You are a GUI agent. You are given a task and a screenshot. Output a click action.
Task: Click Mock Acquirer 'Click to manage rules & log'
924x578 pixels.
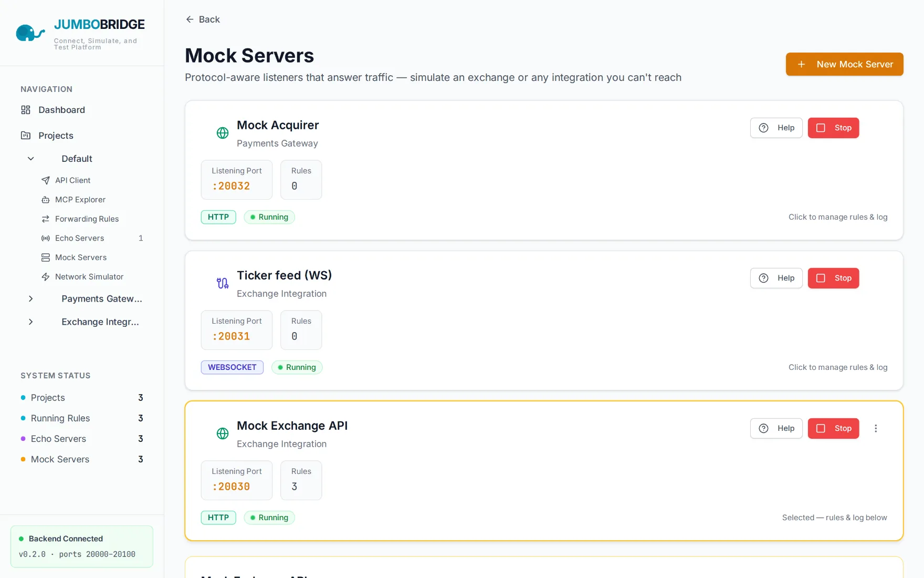coord(838,217)
